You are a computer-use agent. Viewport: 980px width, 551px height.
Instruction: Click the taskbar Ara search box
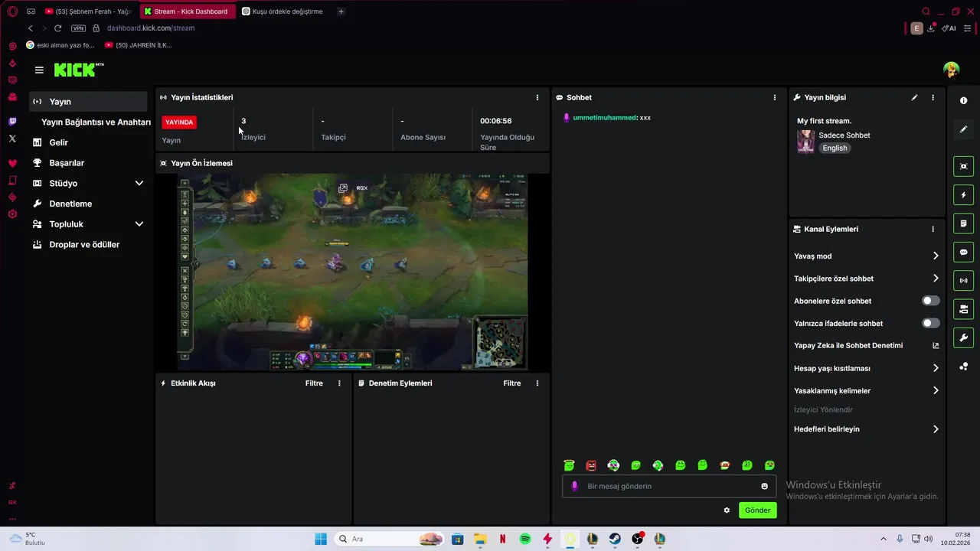(390, 539)
